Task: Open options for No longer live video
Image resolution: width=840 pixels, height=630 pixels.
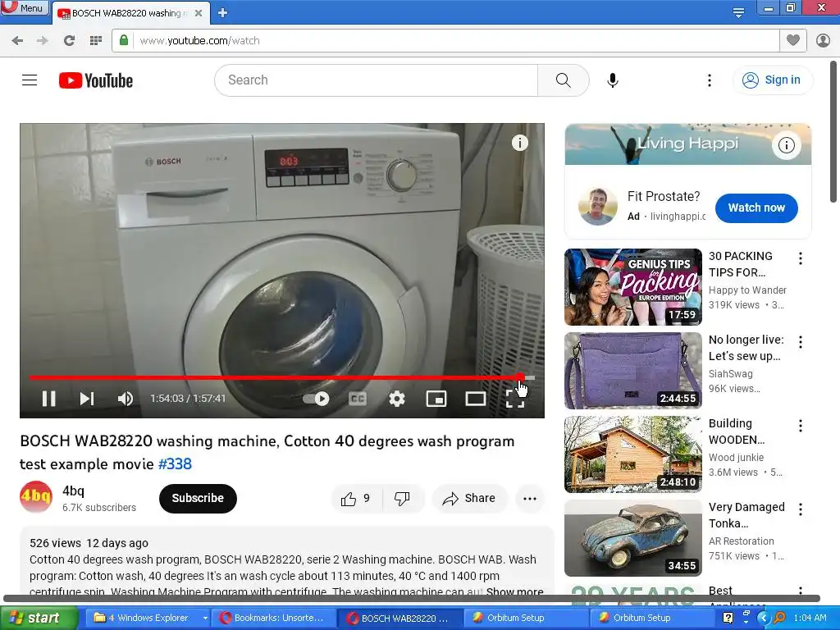Action: 801,342
